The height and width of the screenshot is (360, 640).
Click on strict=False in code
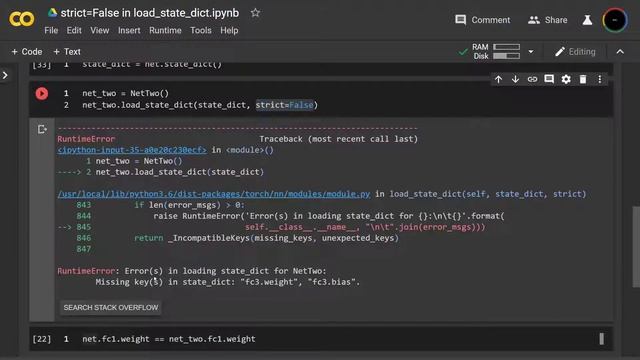(284, 105)
